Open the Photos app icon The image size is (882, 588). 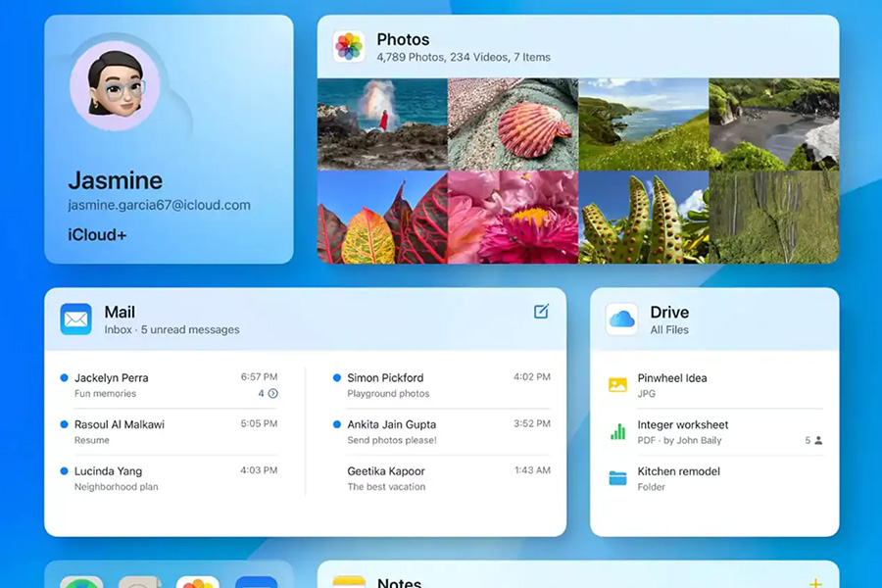pyautogui.click(x=349, y=47)
